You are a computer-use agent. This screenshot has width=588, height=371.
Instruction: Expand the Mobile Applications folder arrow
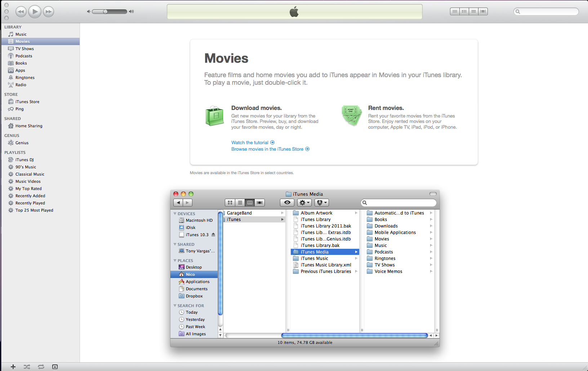pyautogui.click(x=431, y=233)
